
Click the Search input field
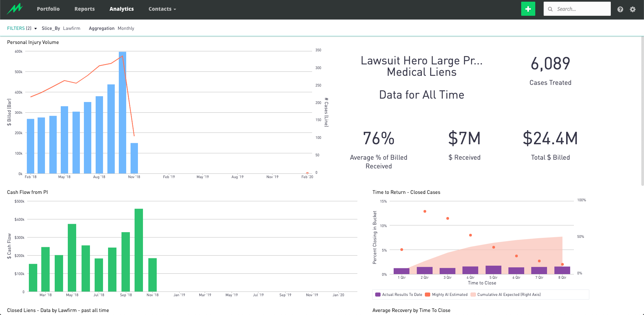pos(577,9)
